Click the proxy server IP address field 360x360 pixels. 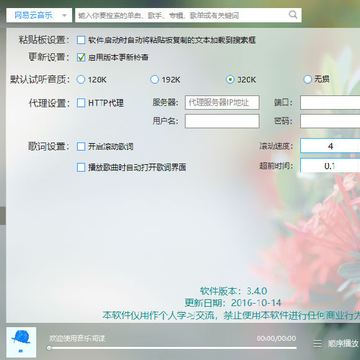pos(222,103)
